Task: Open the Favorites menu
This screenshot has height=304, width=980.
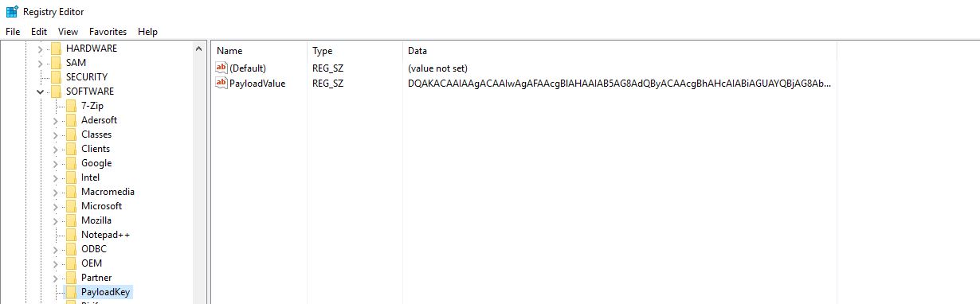Action: 108,32
